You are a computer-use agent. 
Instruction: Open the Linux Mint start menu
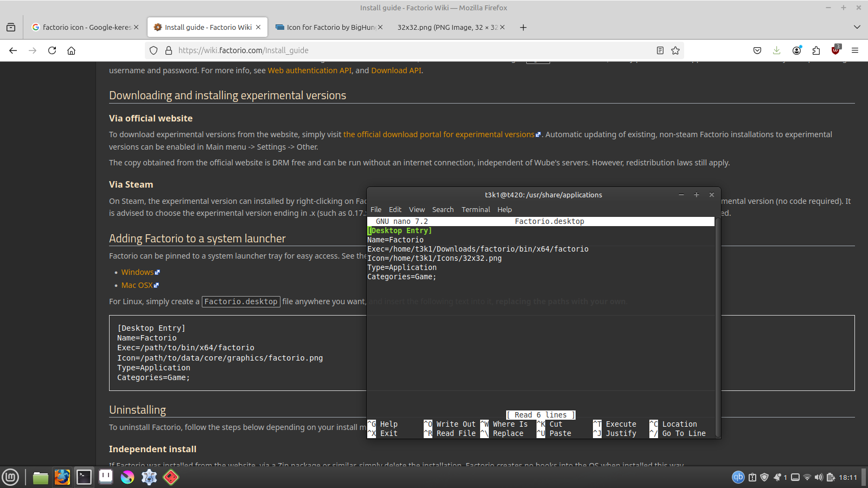10,477
